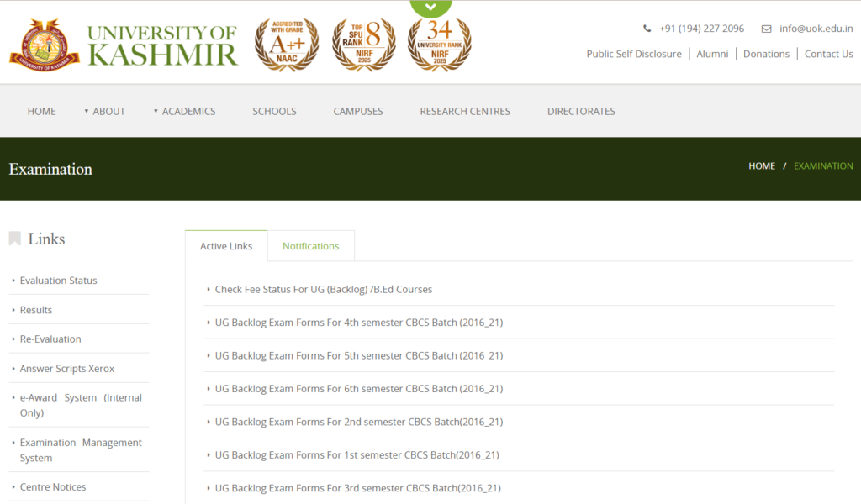Open the ABOUT dropdown menu

click(x=104, y=111)
